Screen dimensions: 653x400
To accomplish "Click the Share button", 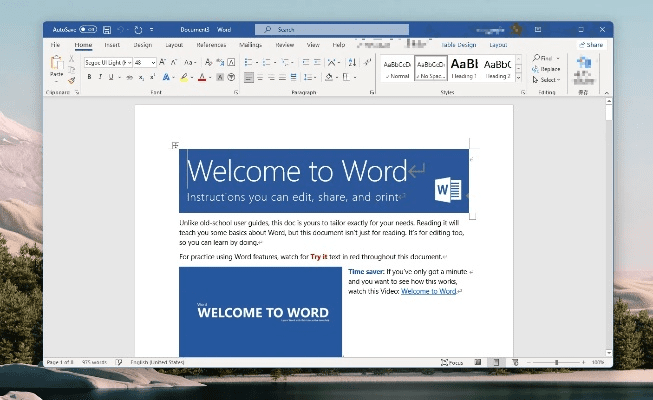I will point(592,45).
